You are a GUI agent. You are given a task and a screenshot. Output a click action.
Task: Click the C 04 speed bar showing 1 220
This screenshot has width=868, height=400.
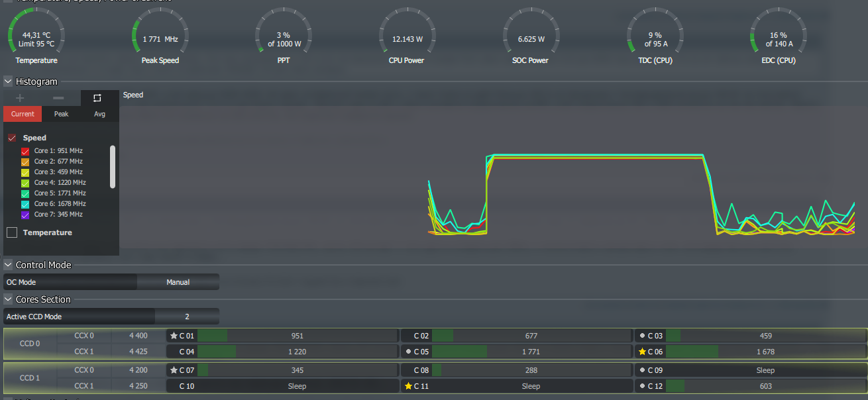click(x=297, y=352)
